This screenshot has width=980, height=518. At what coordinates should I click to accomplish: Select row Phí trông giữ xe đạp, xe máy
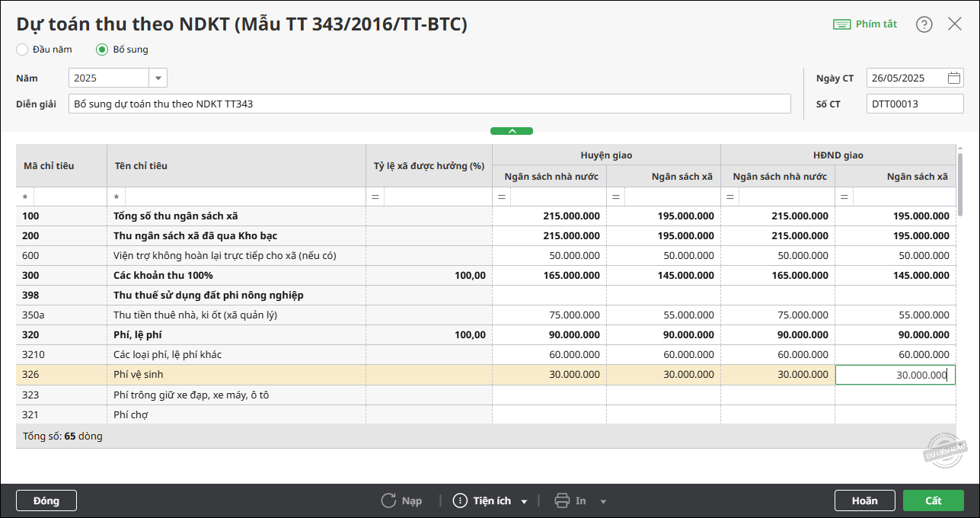point(486,395)
